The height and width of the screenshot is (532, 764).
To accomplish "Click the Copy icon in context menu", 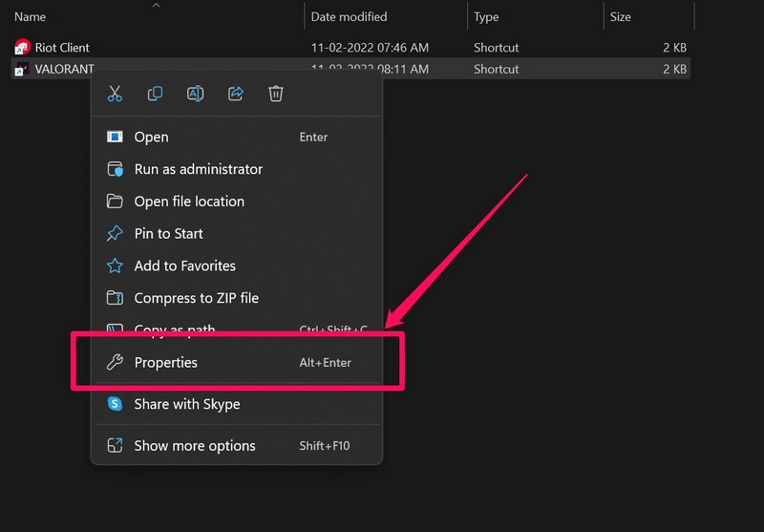I will point(155,94).
